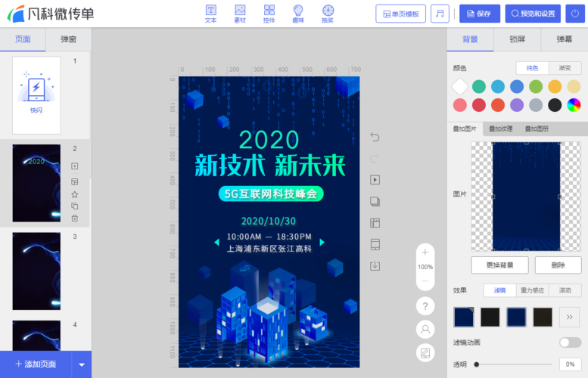Click the 0% transparency input field
The image size is (588, 378).
point(570,364)
